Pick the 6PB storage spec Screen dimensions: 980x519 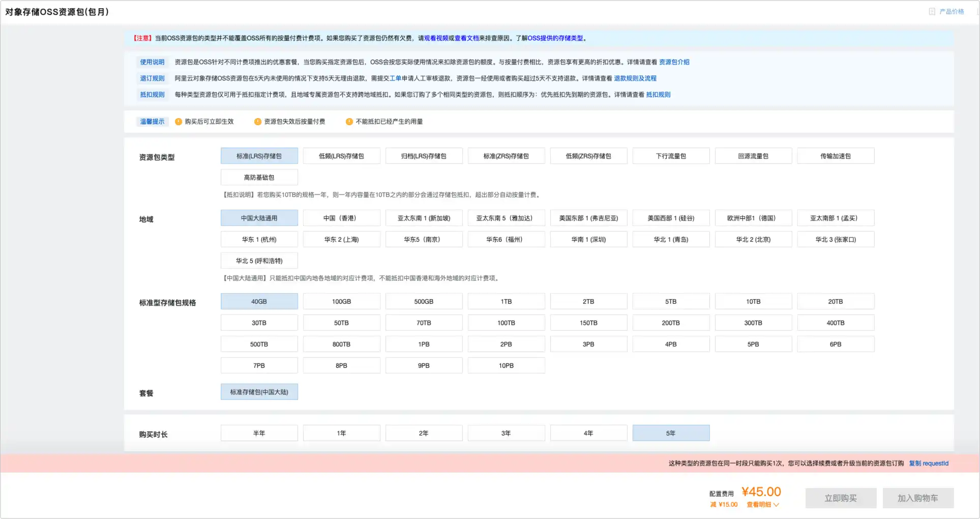[x=836, y=344]
